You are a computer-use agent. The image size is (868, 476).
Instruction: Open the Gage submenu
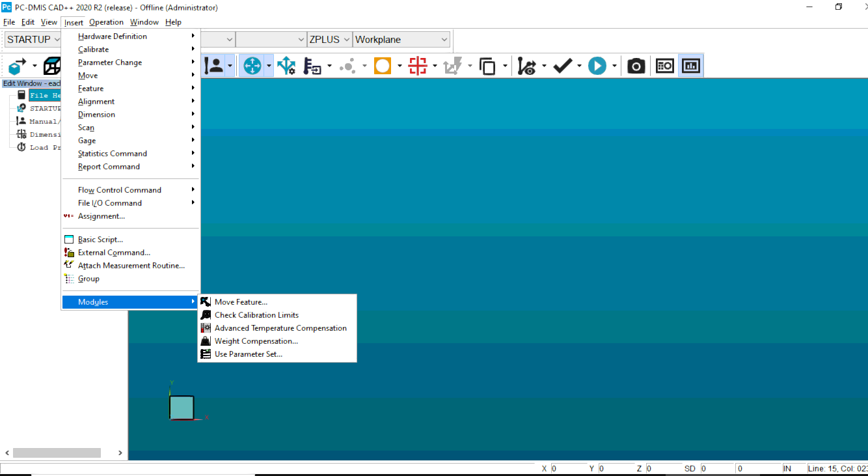click(x=130, y=141)
